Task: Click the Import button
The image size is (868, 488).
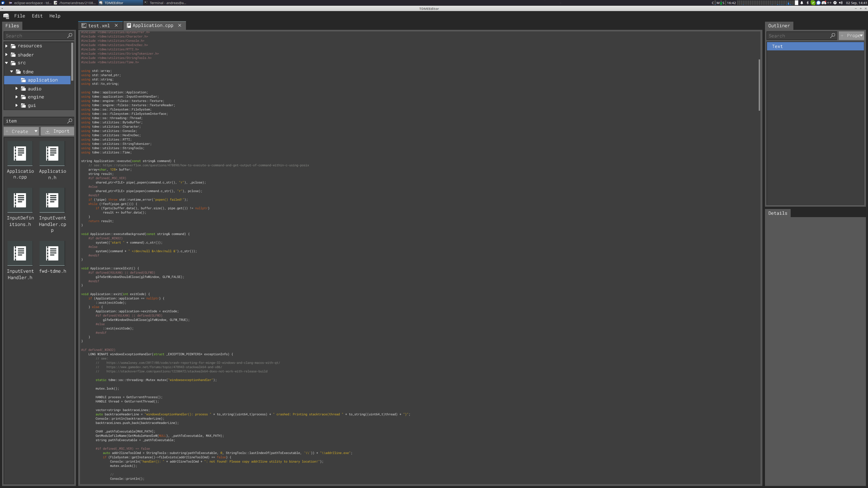Action: (x=57, y=131)
